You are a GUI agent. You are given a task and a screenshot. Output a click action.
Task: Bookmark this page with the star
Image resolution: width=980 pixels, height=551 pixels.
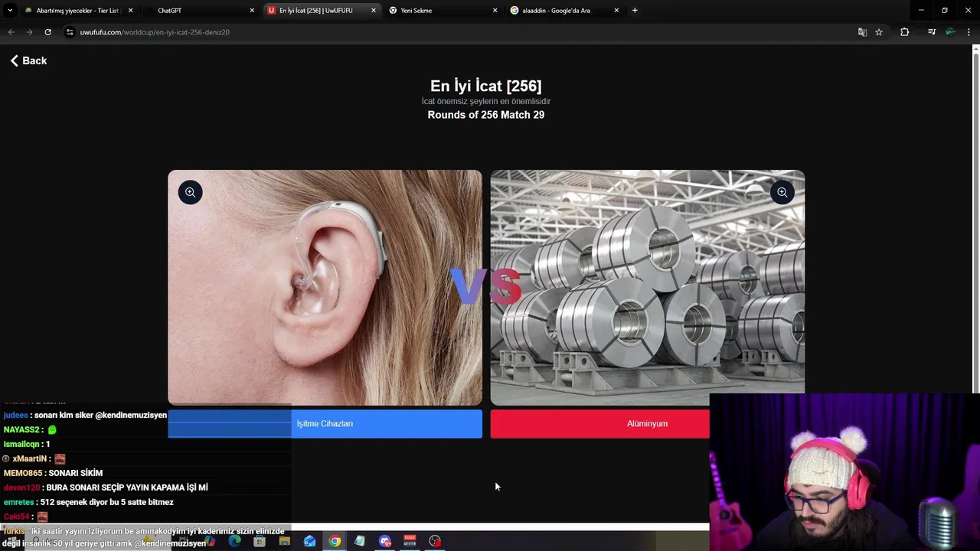(x=879, y=32)
